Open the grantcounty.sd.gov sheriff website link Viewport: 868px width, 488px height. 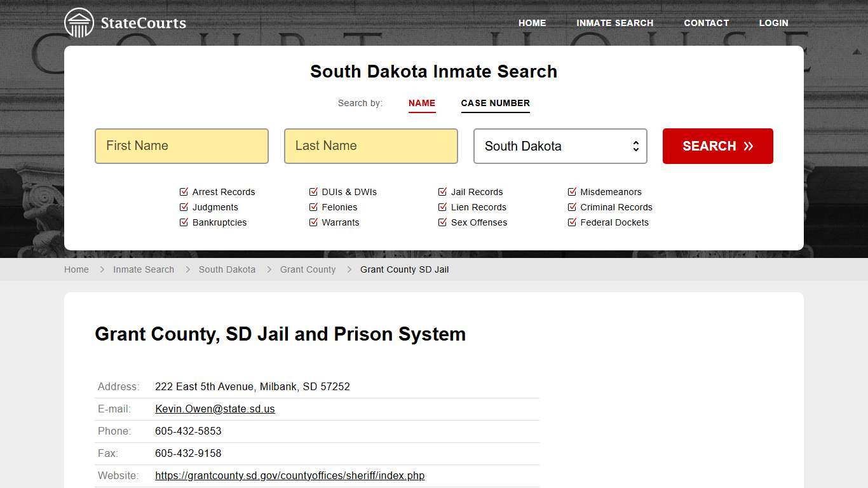290,475
